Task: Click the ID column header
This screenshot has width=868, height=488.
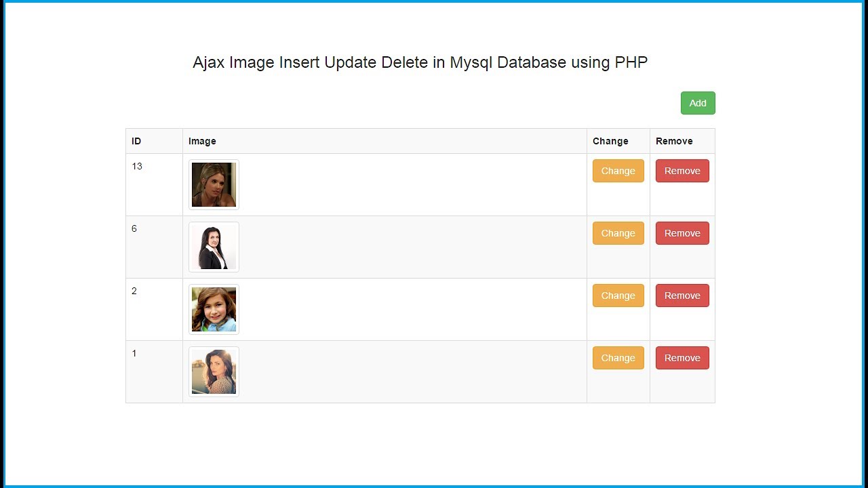Action: point(136,141)
